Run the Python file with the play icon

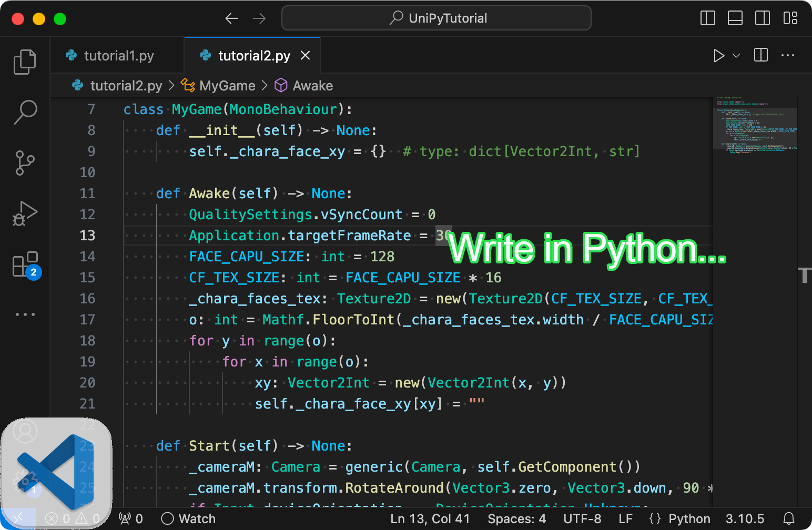coord(718,55)
